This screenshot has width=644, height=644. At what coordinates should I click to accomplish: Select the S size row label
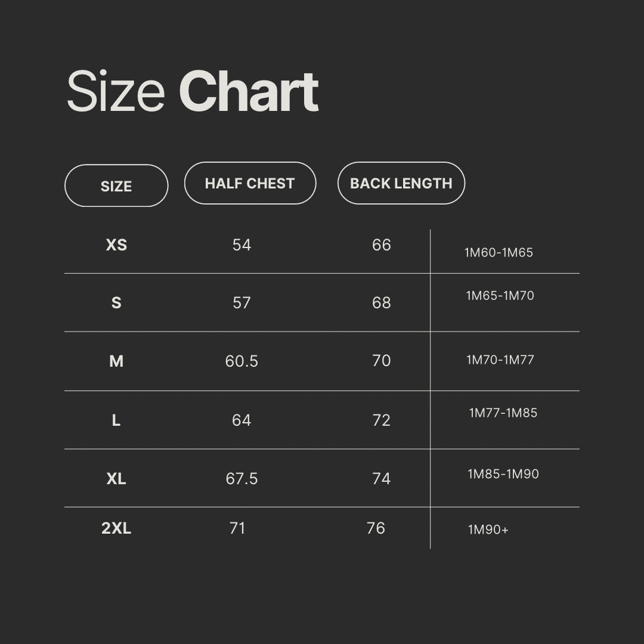point(116,303)
